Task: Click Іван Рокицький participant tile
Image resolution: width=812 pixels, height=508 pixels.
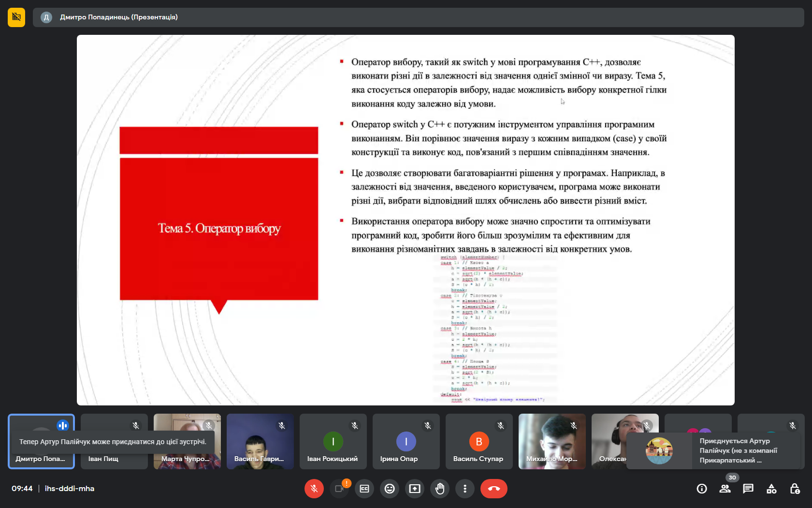Action: (x=333, y=441)
